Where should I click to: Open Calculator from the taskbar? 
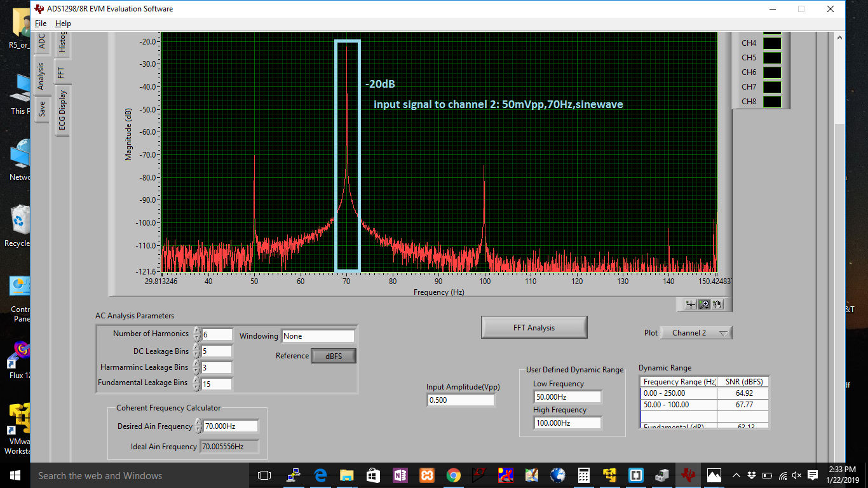pyautogui.click(x=584, y=475)
